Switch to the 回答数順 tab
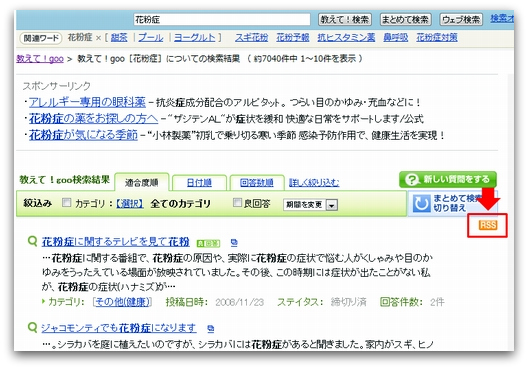 (x=257, y=183)
